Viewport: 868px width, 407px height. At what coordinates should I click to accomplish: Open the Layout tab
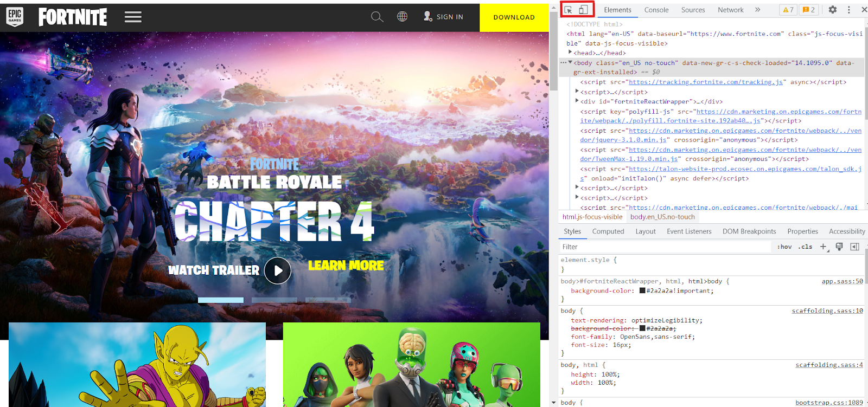646,231
